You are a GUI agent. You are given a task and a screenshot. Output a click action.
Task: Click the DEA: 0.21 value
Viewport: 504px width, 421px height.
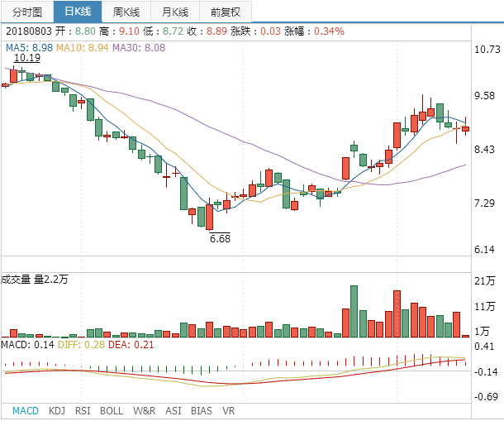[131, 345]
